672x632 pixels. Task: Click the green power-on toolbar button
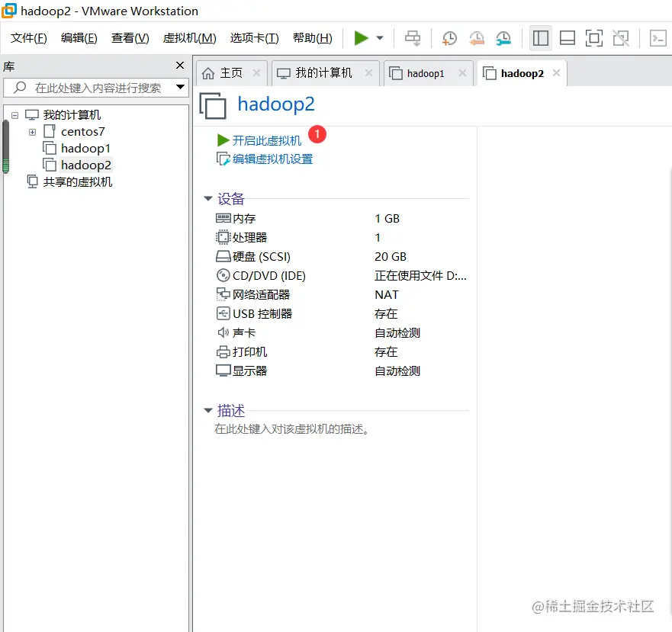[362, 38]
